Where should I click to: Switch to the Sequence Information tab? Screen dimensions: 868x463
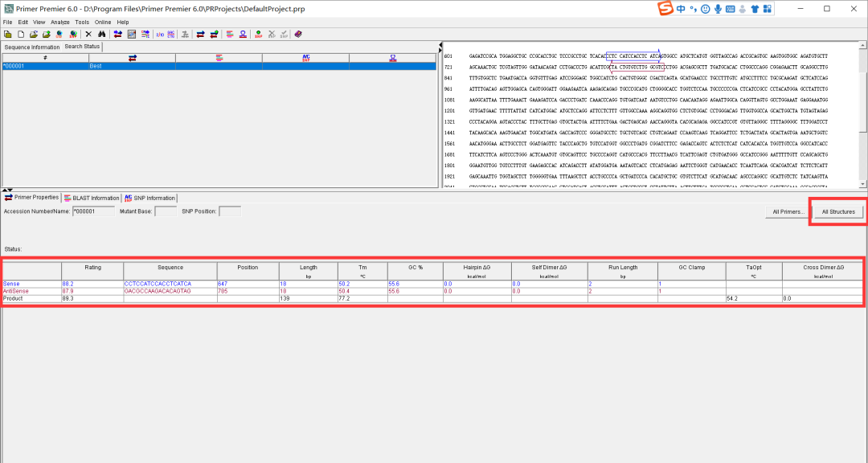tap(32, 47)
